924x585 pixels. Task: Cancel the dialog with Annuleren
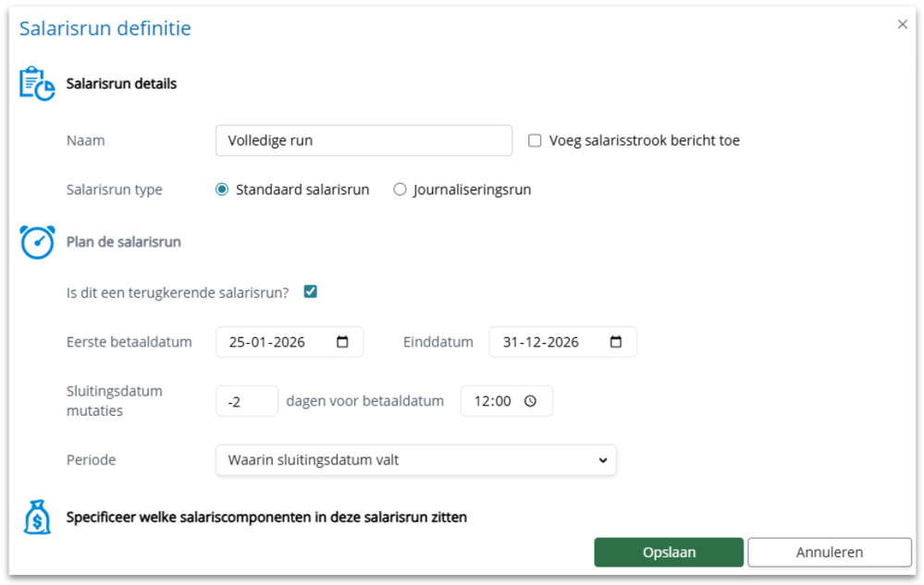[x=830, y=552]
